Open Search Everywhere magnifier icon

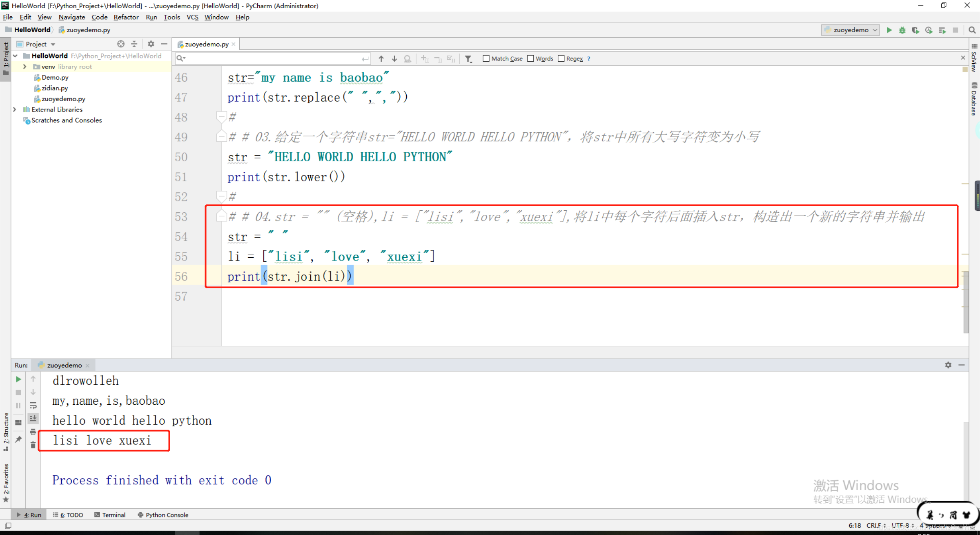(972, 30)
